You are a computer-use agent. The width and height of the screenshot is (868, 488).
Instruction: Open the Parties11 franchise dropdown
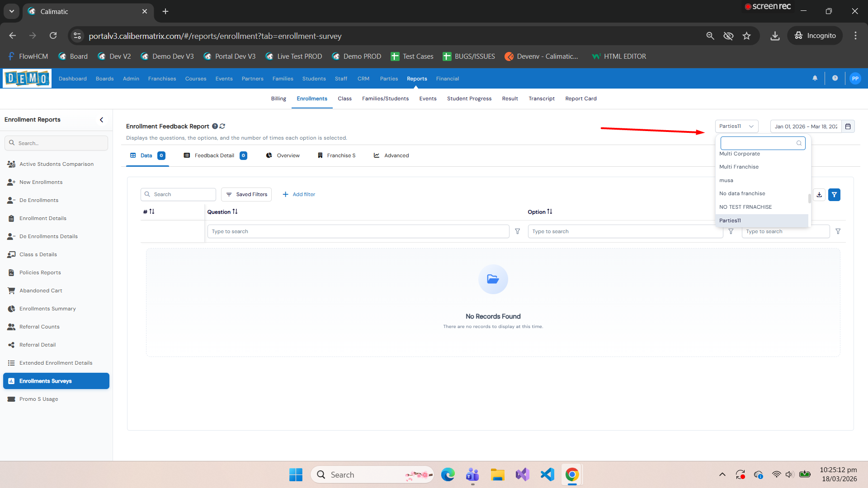point(736,127)
